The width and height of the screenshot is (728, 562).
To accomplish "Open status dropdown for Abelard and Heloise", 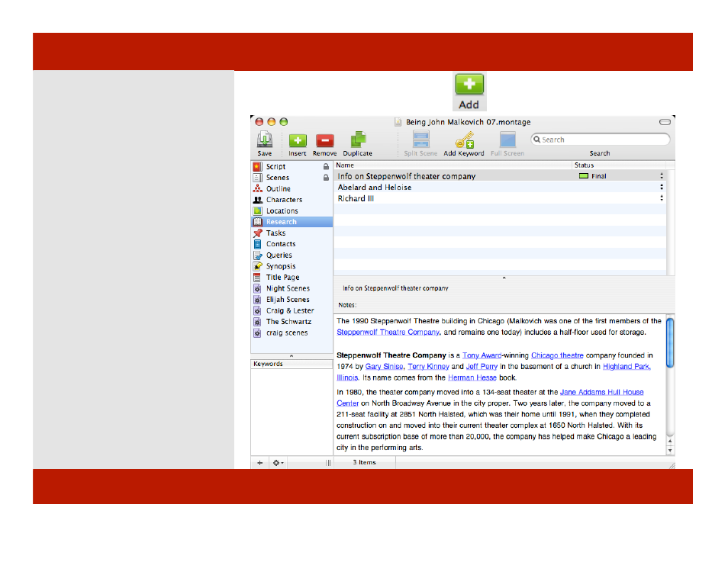I will (x=662, y=187).
